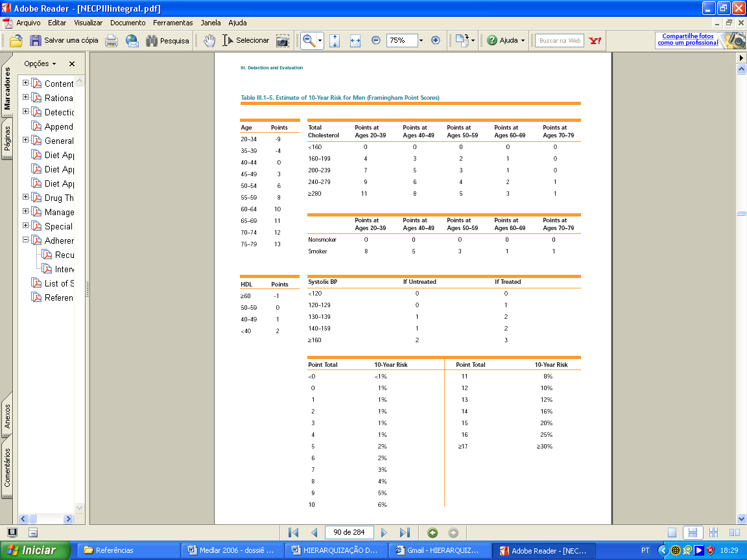747x560 pixels.
Task: Click the Opções button in bookmarks panel
Action: point(40,64)
